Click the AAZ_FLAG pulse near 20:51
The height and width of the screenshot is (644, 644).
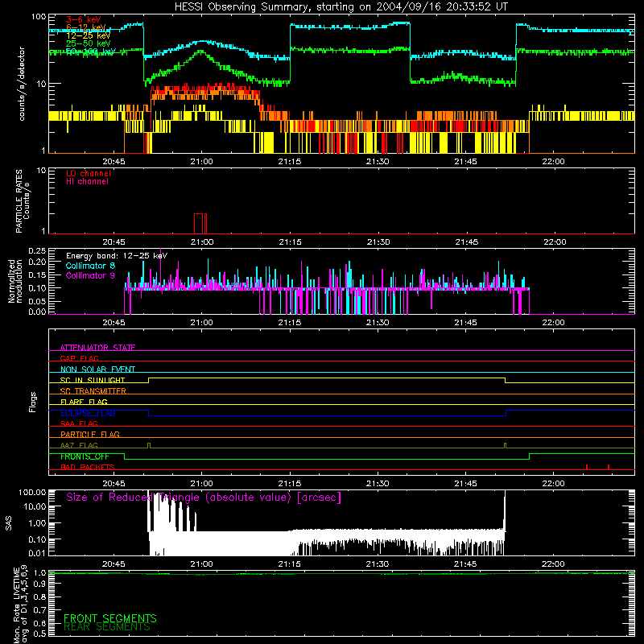[149, 446]
